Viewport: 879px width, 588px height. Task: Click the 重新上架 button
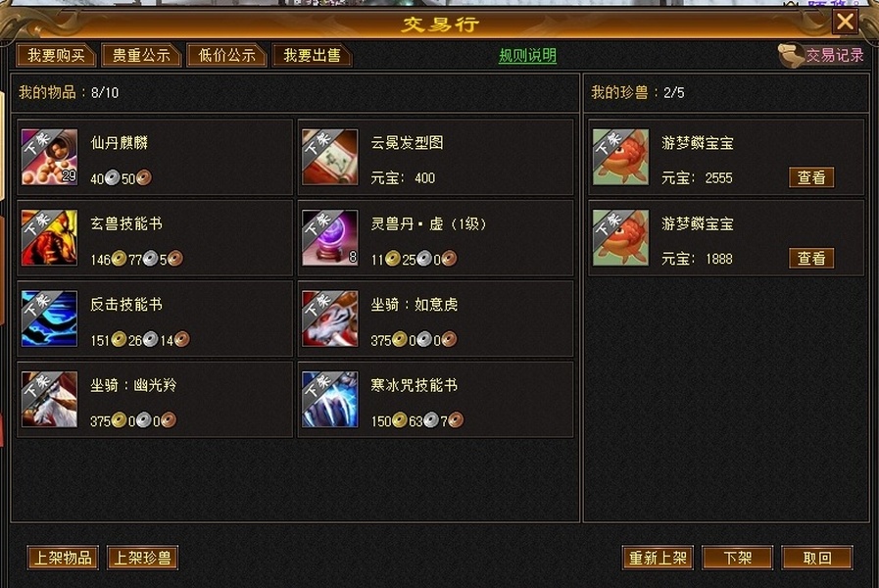click(x=658, y=558)
